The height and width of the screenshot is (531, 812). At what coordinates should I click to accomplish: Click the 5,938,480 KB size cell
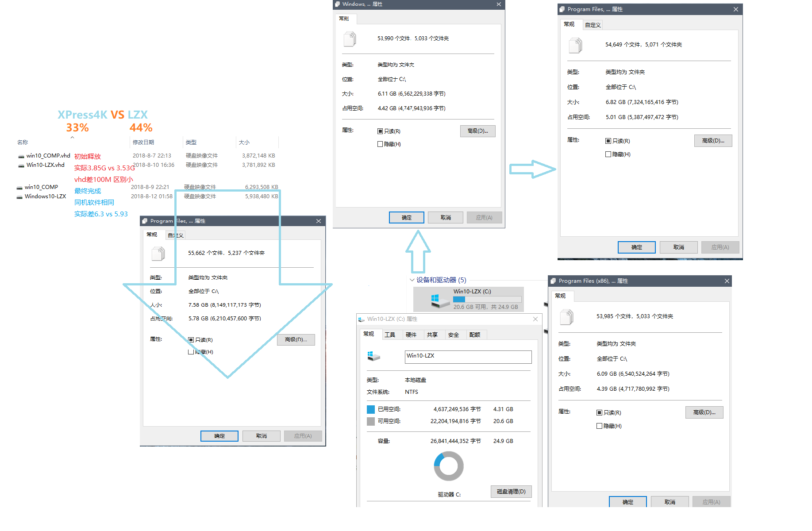click(x=262, y=196)
